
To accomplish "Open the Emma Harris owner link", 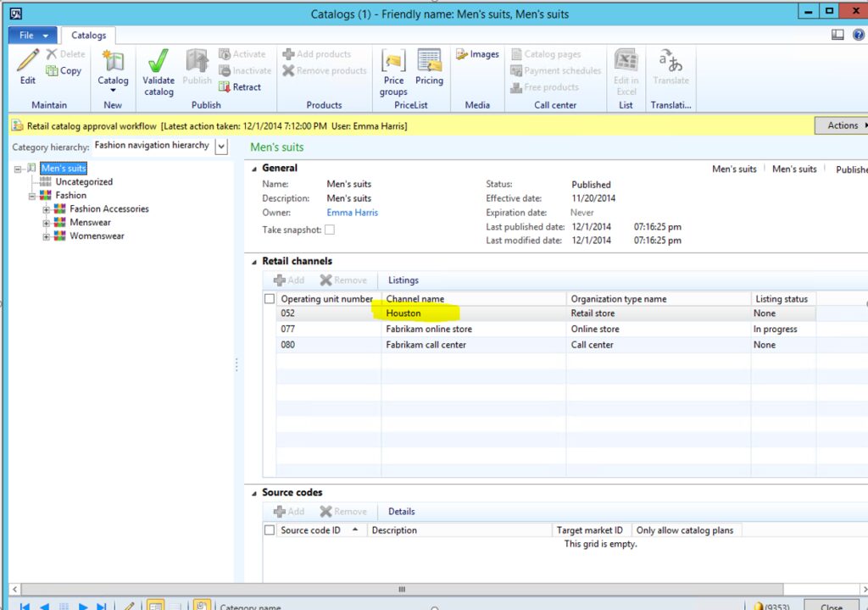I will tap(352, 213).
